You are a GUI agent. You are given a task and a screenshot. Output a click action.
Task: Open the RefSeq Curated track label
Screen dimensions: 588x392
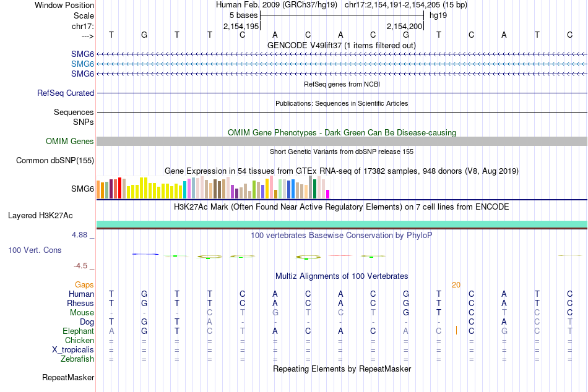coord(65,93)
